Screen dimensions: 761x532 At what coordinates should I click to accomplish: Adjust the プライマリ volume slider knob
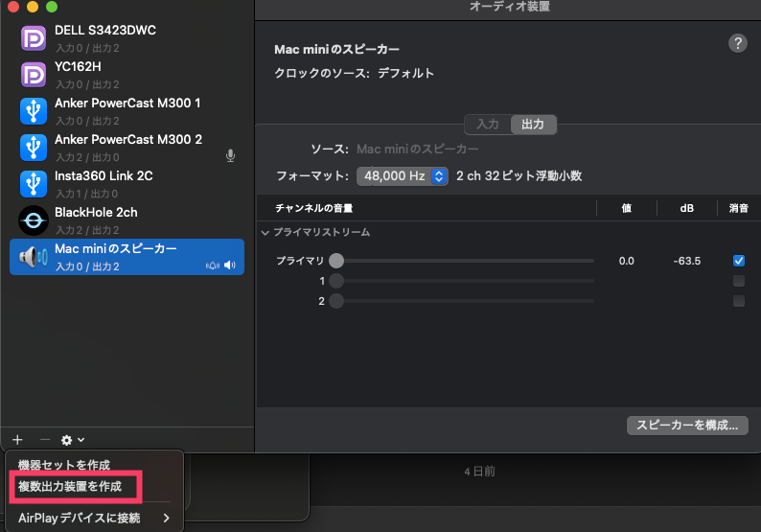pyautogui.click(x=336, y=261)
